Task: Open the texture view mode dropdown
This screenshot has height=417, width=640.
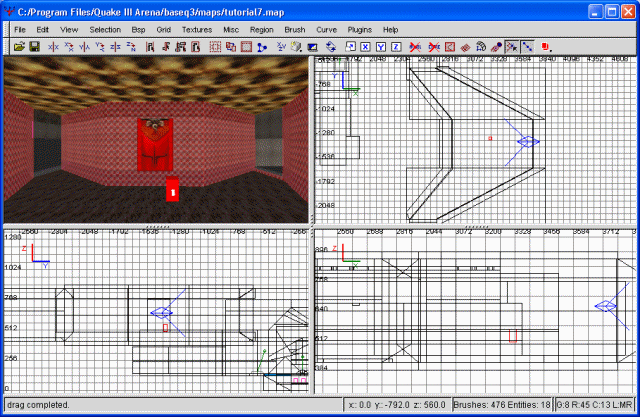Action: pos(297,47)
